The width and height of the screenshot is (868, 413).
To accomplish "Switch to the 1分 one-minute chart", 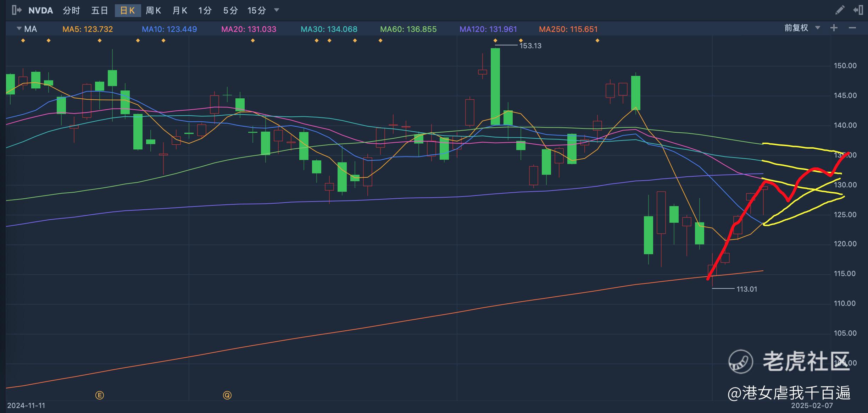I will pos(205,11).
